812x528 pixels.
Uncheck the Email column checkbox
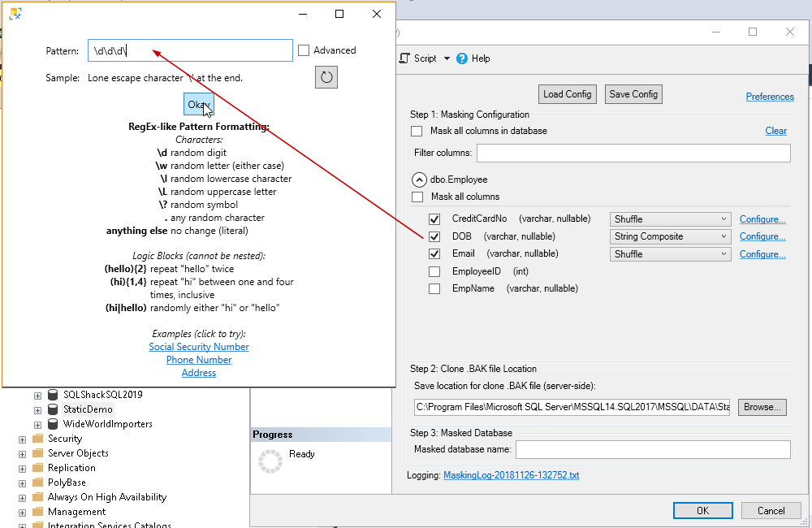coord(434,254)
